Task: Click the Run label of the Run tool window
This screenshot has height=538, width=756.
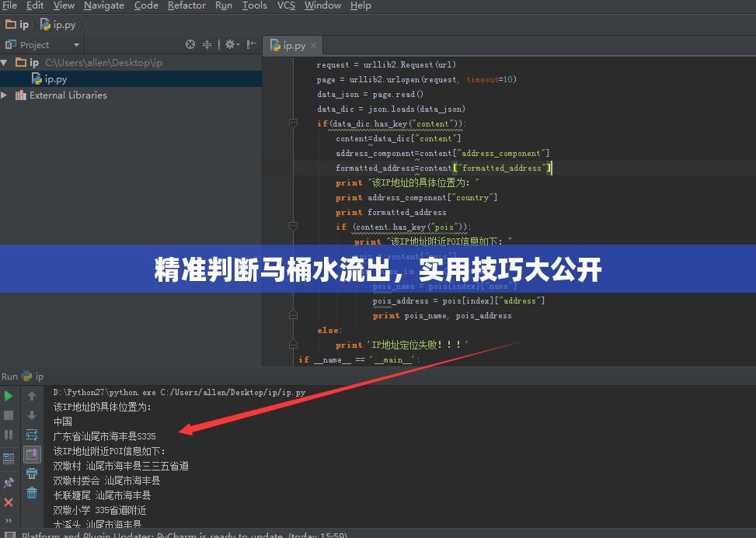Action: (x=9, y=377)
